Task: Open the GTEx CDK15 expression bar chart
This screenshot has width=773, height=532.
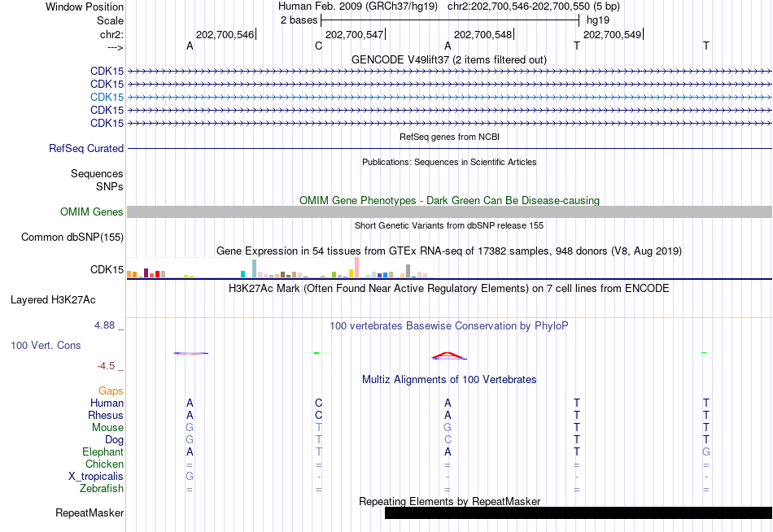Action: point(280,268)
